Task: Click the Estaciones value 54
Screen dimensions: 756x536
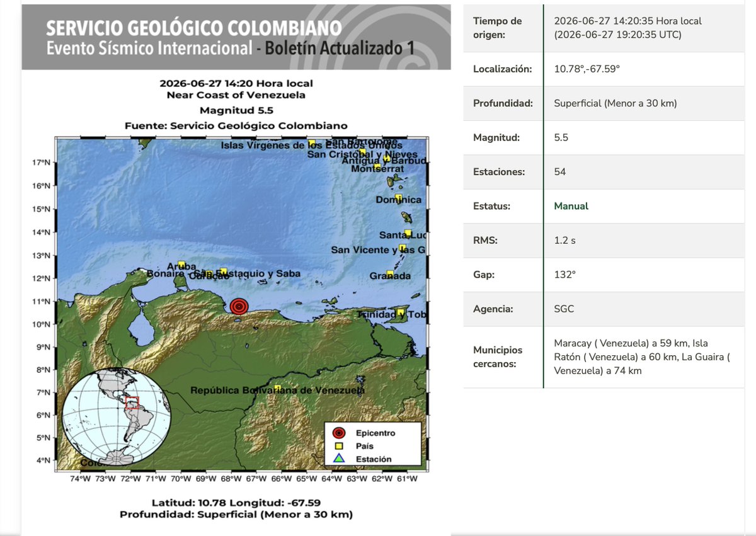Action: click(x=559, y=171)
